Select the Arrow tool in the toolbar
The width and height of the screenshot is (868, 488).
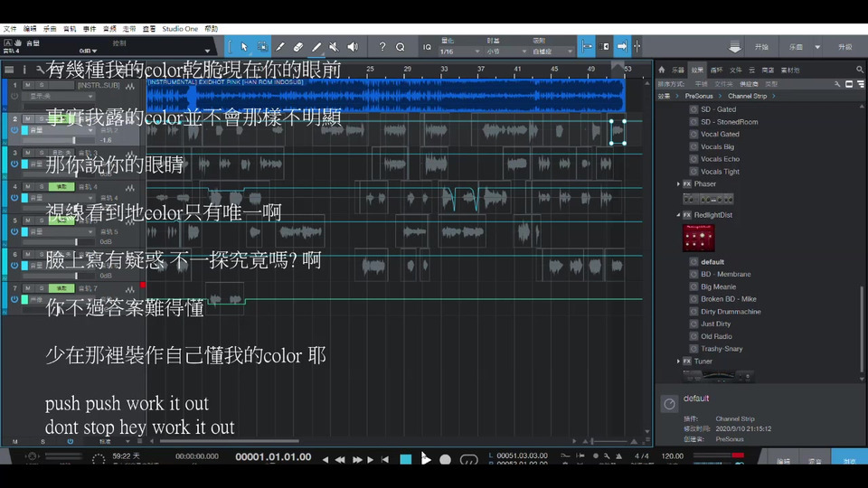tap(244, 46)
